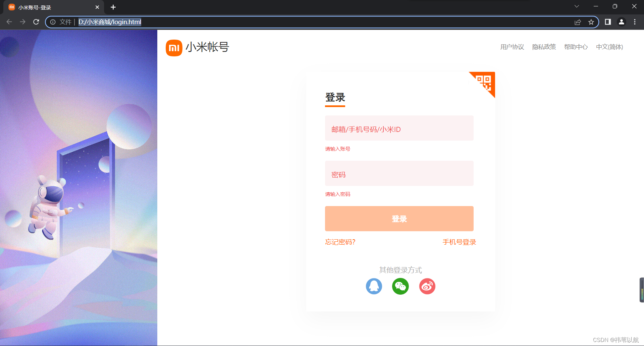
Task: Open the 隐私政策 link
Action: click(544, 47)
